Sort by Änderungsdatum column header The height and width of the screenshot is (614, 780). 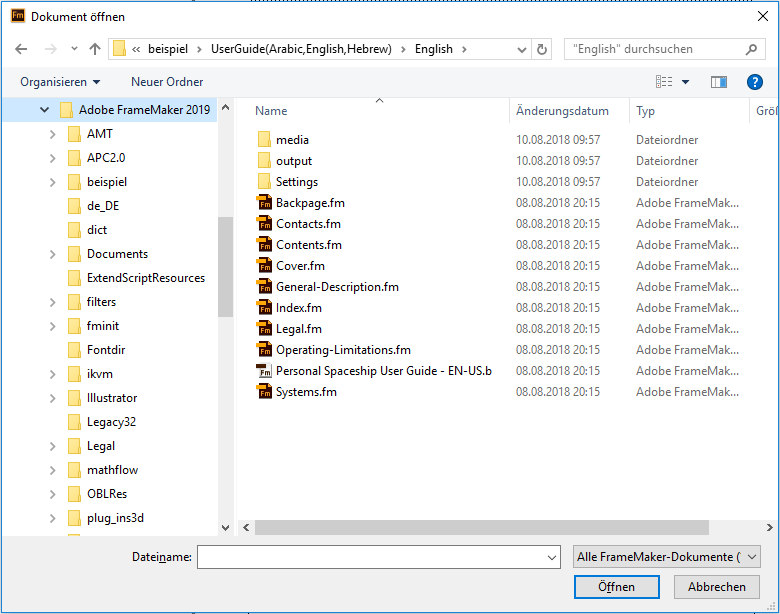(562, 110)
